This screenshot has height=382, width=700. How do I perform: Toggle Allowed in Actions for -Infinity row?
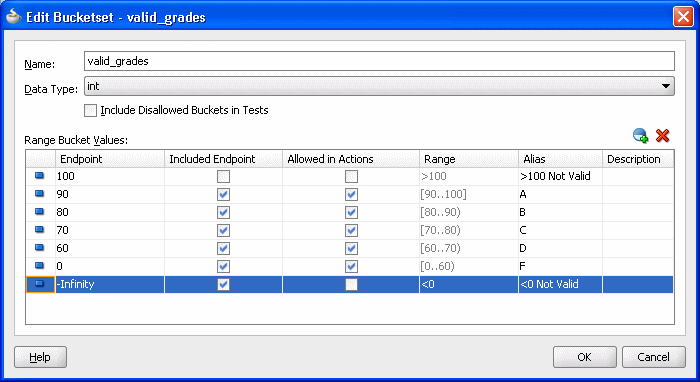351,284
